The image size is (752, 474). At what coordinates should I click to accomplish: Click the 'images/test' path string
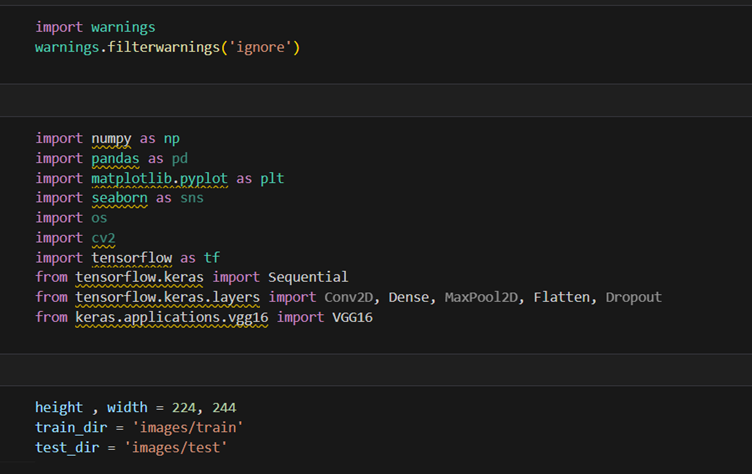(174, 447)
